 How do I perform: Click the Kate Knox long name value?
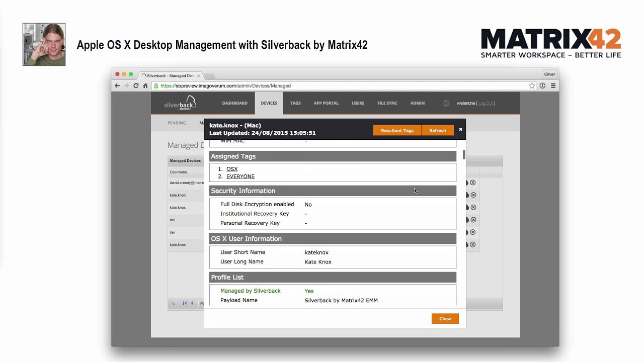click(318, 262)
